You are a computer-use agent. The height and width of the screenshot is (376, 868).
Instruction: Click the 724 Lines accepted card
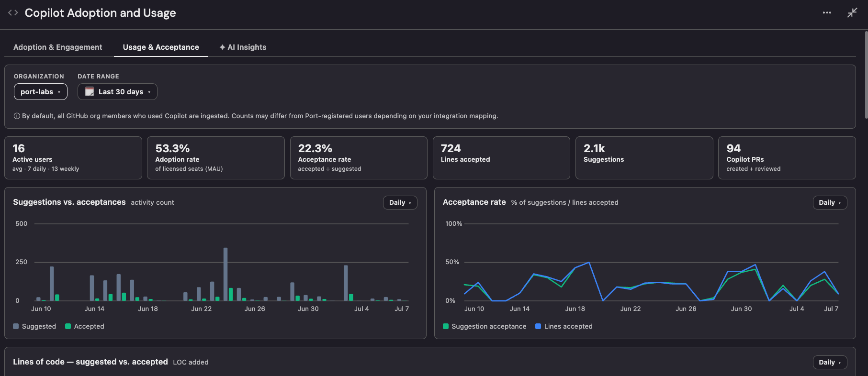tap(501, 158)
